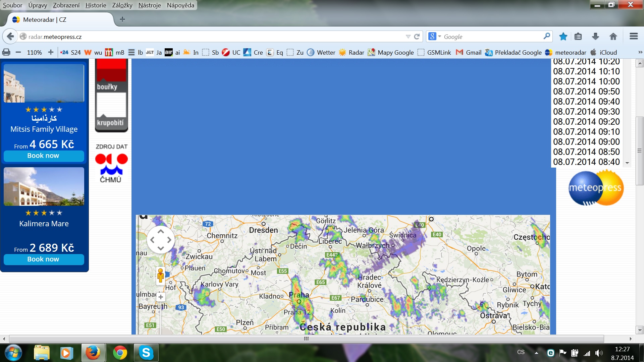The width and height of the screenshot is (644, 362).
Task: Open the new tab plus button
Action: pyautogui.click(x=122, y=19)
